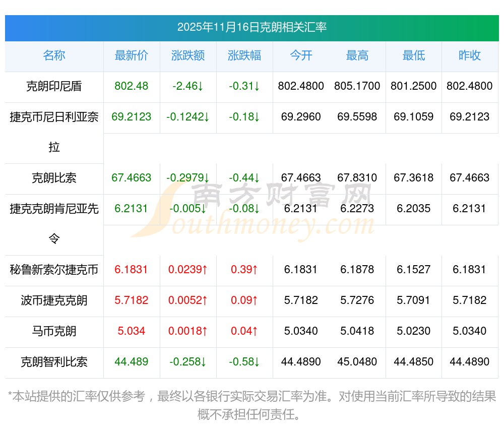Click the 名称 column header
The width and height of the screenshot is (504, 430).
click(x=54, y=56)
